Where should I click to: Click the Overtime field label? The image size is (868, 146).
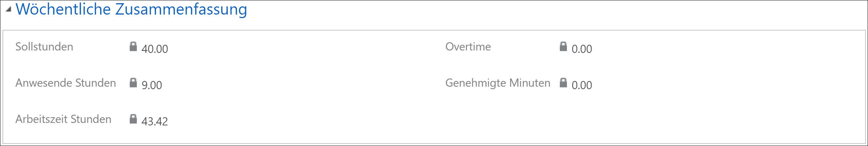click(x=468, y=47)
